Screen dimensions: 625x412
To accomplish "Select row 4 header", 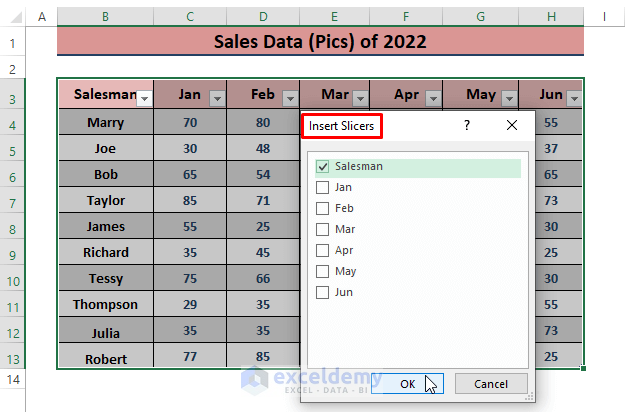I will click(x=12, y=123).
